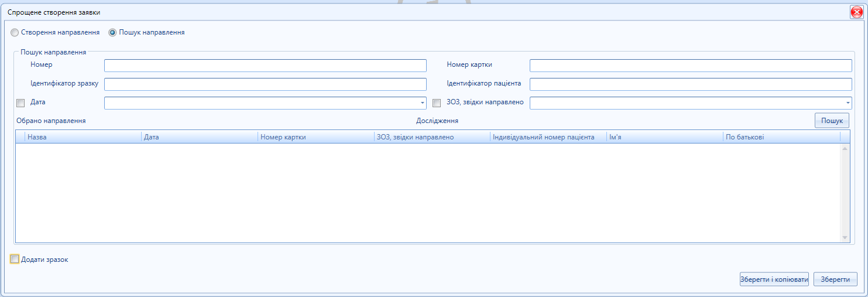Screen dimensions: 868x297
Task: Sort by 'ЗОЗ, звідки направлено' column header
Action: [x=432, y=137]
